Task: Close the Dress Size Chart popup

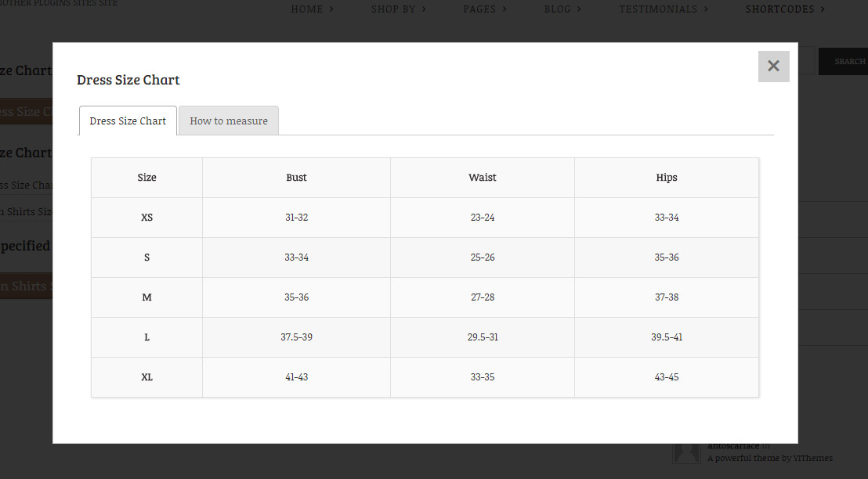Action: [773, 67]
